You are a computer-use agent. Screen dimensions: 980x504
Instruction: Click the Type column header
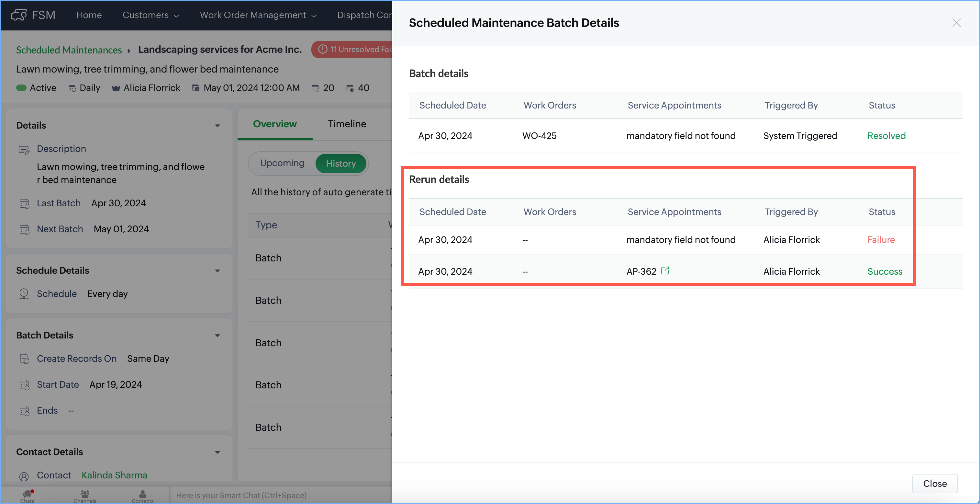266,225
